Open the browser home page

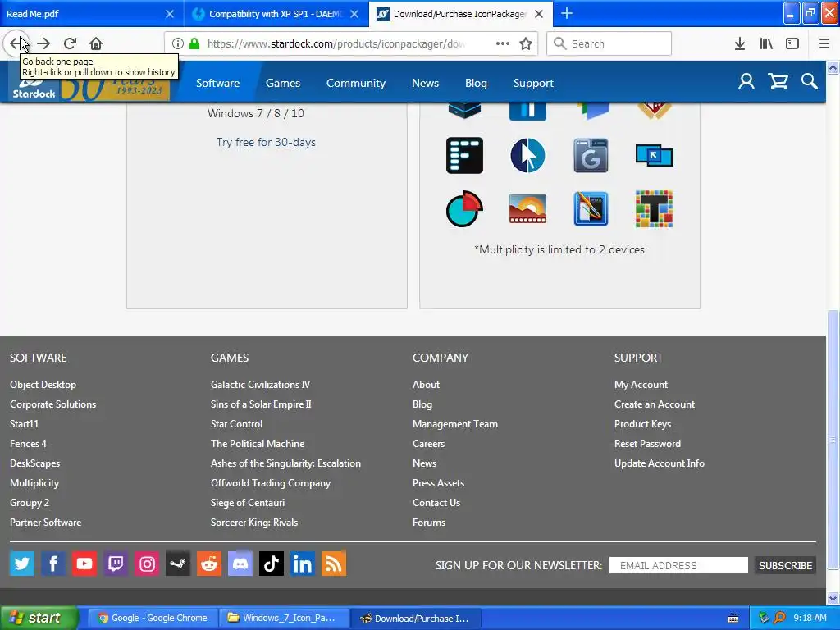(96, 43)
